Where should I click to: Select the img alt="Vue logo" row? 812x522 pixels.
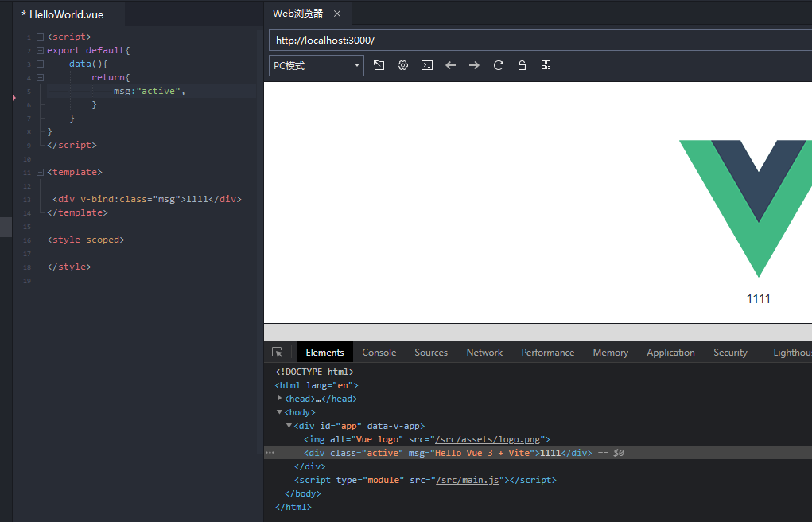[x=427, y=439]
